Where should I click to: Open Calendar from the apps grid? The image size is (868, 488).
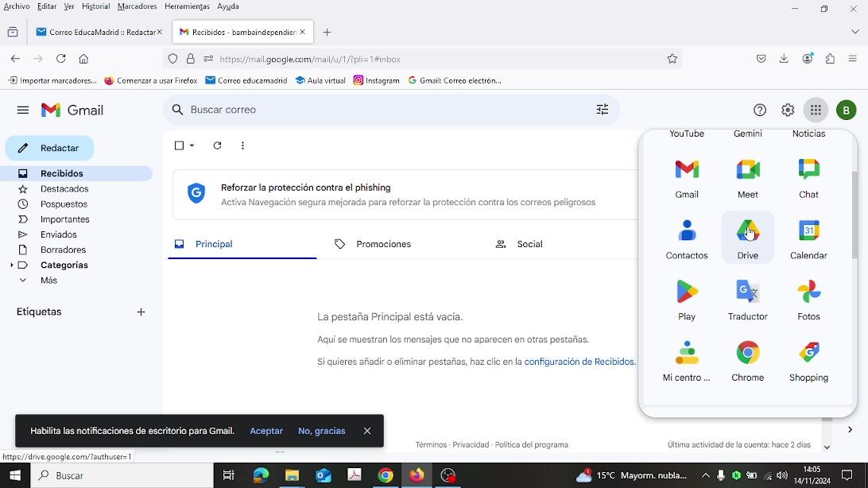click(x=808, y=239)
